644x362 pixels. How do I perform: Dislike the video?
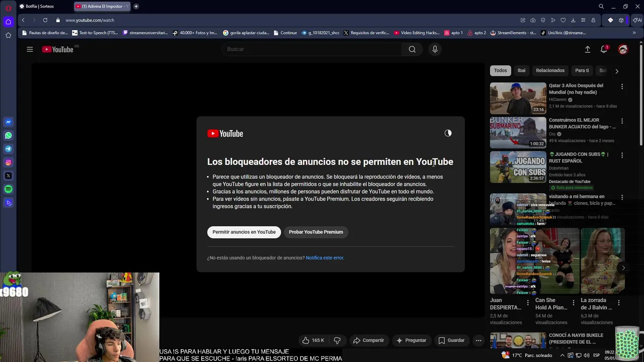pos(337,340)
